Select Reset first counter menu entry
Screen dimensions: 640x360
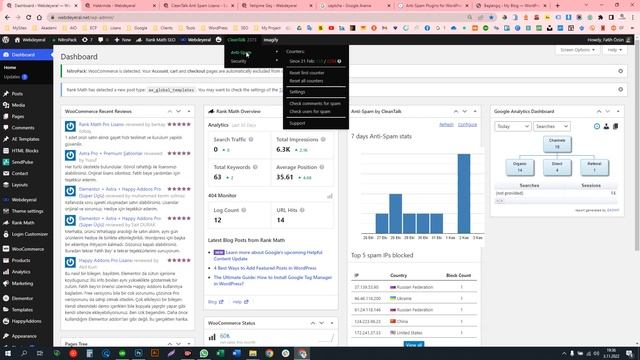[307, 73]
